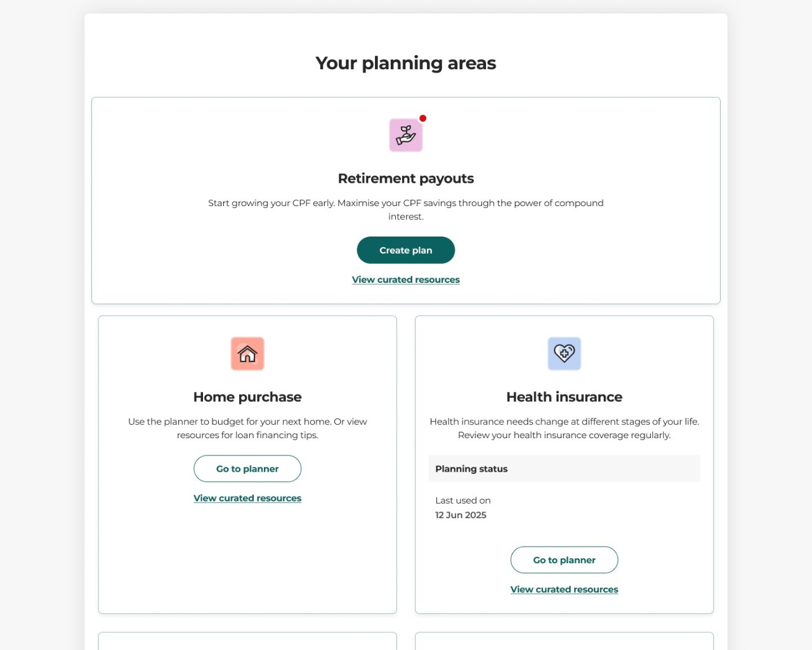Open Go to planner for Home purchase
The width and height of the screenshot is (812, 650).
tap(247, 469)
